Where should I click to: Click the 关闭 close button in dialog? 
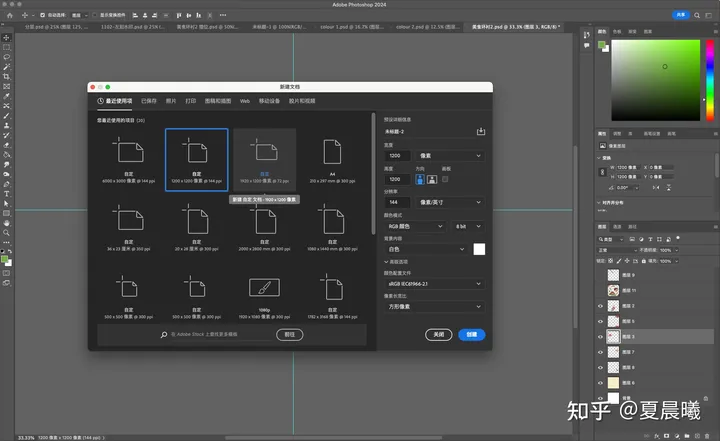tap(439, 334)
